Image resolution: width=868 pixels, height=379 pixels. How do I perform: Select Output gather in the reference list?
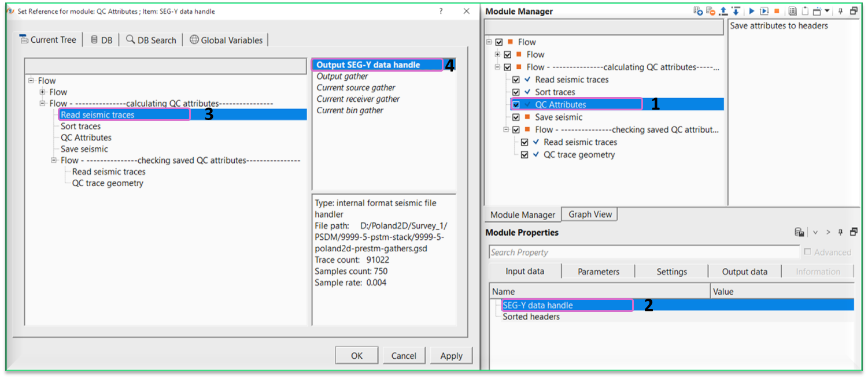(x=342, y=76)
